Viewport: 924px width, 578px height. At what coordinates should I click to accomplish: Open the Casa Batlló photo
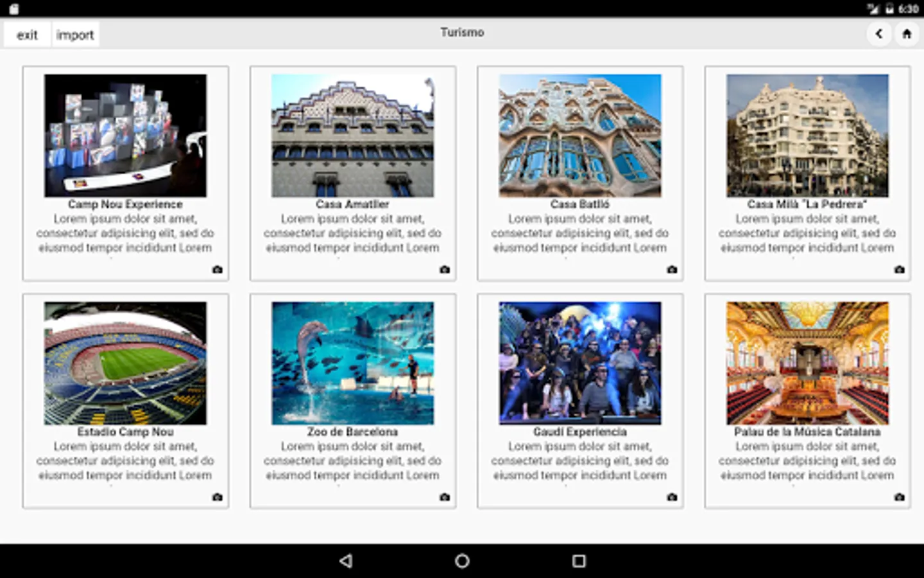pos(580,136)
